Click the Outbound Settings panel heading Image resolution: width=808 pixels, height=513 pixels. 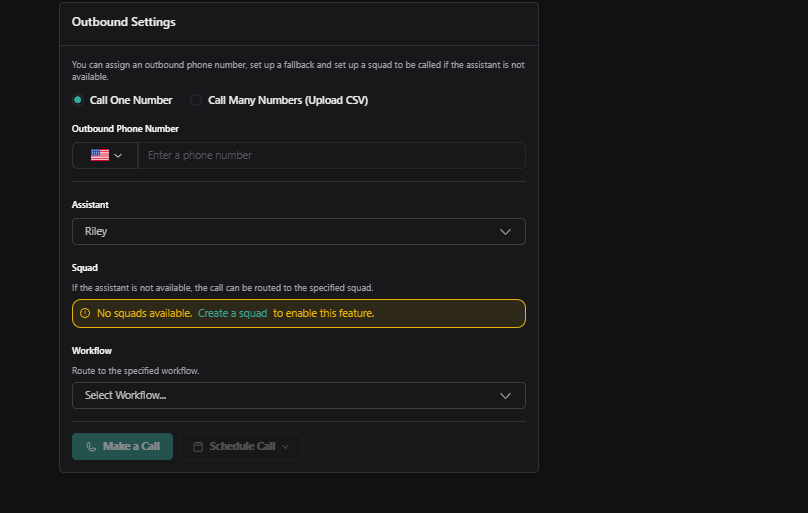[124, 21]
